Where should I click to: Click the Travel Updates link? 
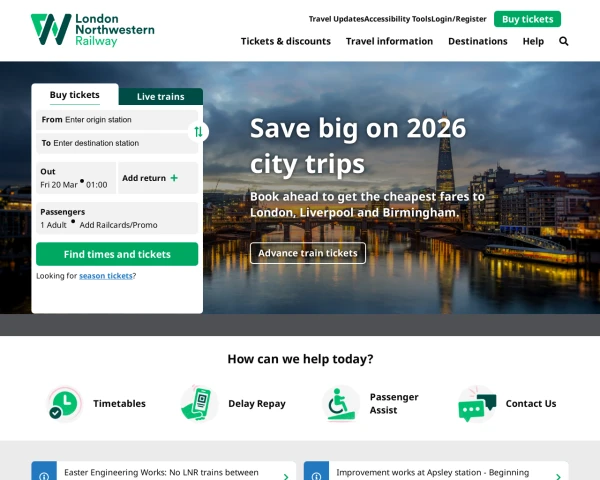pos(336,19)
